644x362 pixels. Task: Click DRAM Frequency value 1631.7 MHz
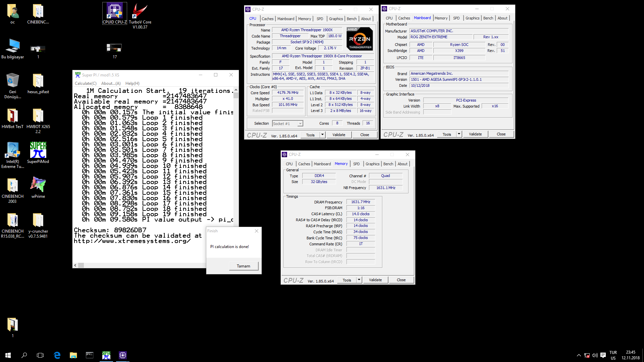(x=361, y=202)
